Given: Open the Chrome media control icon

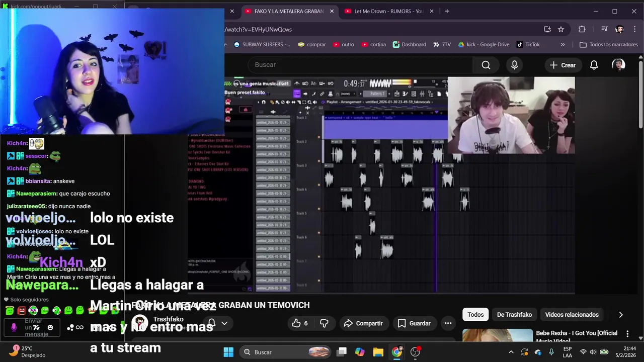Looking at the screenshot, I should (x=604, y=29).
